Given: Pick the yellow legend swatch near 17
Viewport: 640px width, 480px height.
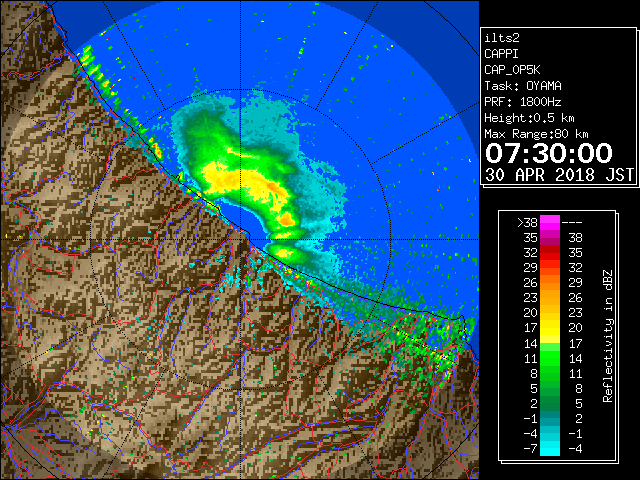Looking at the screenshot, I should (550, 328).
